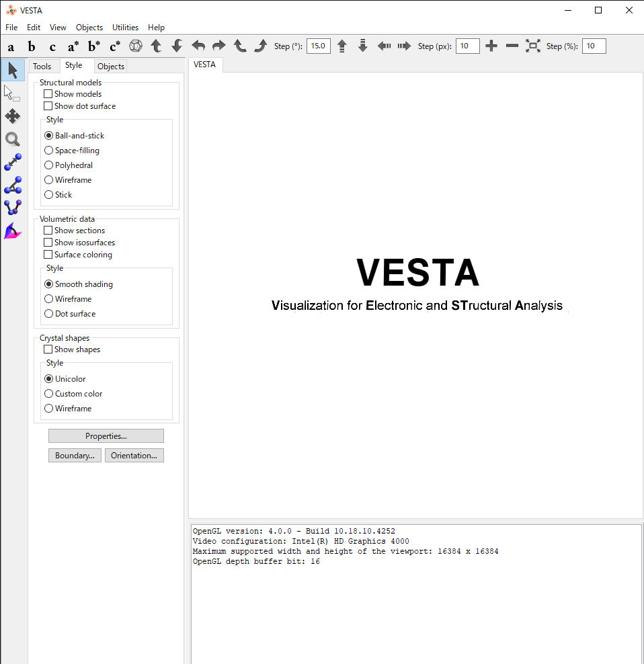
Task: Select the Interfacial angle tool
Action: pos(13,231)
